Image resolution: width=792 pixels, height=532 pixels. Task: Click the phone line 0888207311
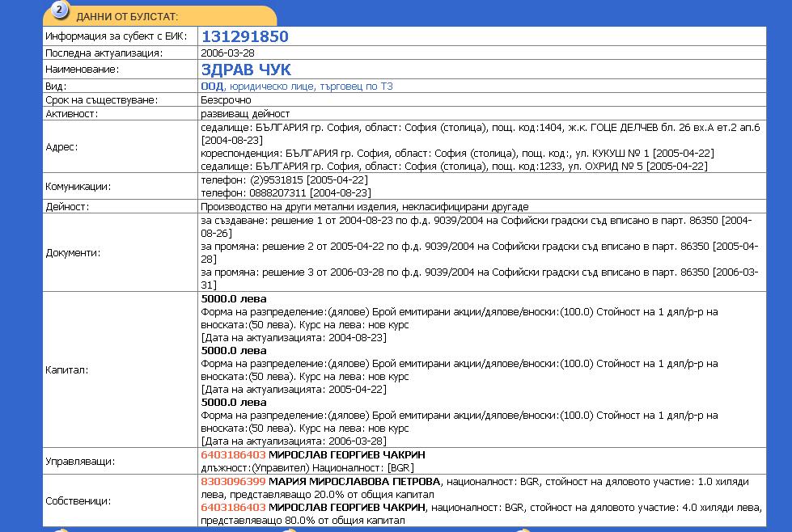286,192
